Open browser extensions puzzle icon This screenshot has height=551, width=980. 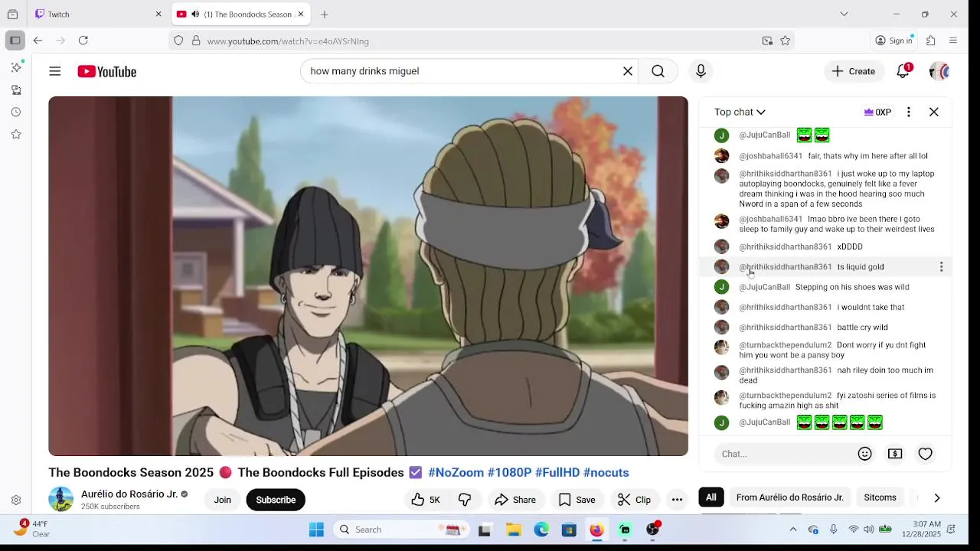click(x=931, y=41)
